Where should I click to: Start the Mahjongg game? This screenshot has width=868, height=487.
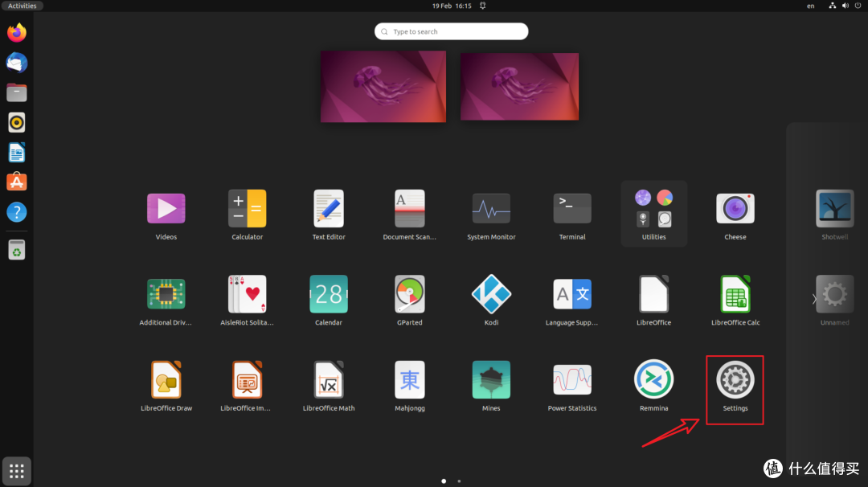point(409,379)
